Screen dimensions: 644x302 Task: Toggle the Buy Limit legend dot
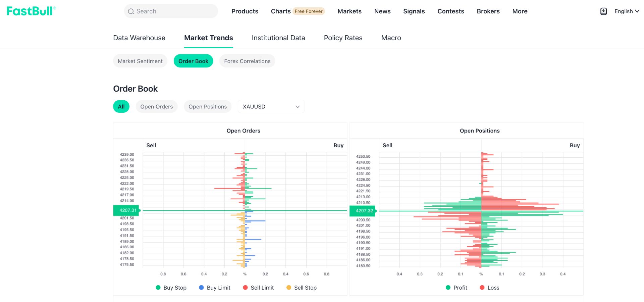(201, 288)
